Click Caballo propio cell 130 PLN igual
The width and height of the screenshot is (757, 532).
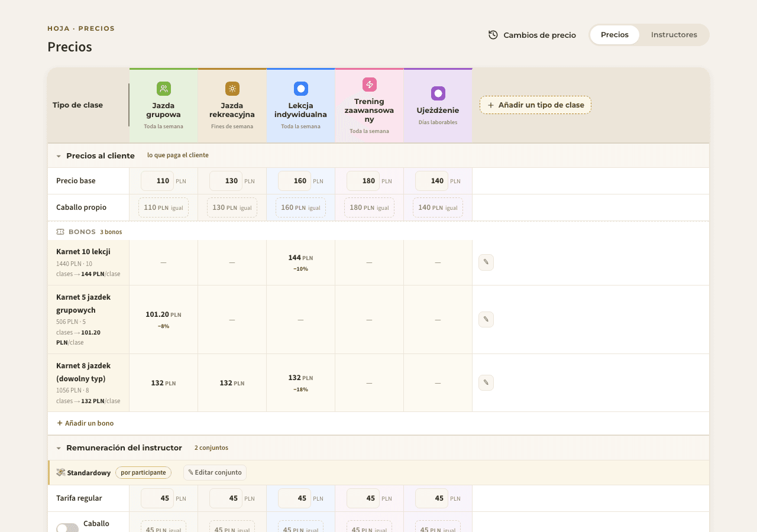coord(232,207)
